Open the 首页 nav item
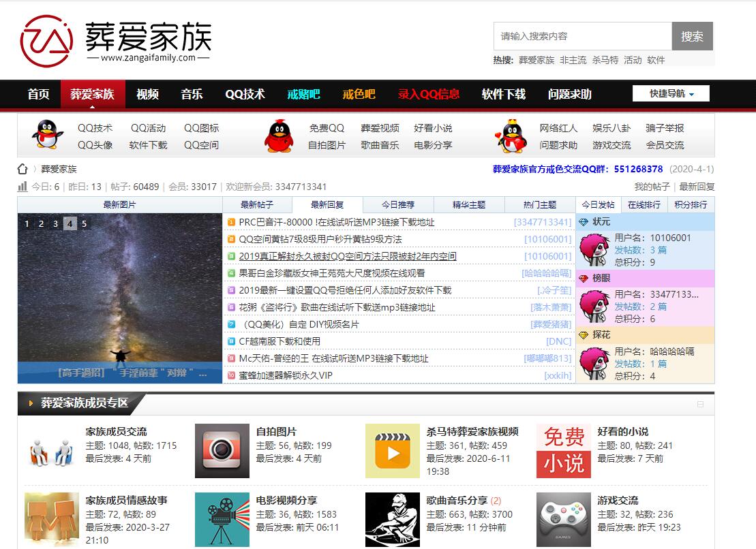Image resolution: width=756 pixels, height=549 pixels. pyautogui.click(x=39, y=94)
